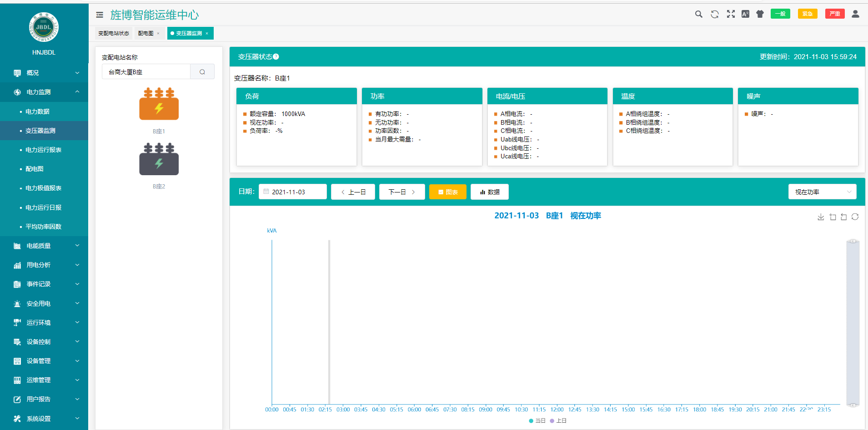Open the 视在功率 dropdown
Screen dimensions: 868x430
tap(822, 192)
